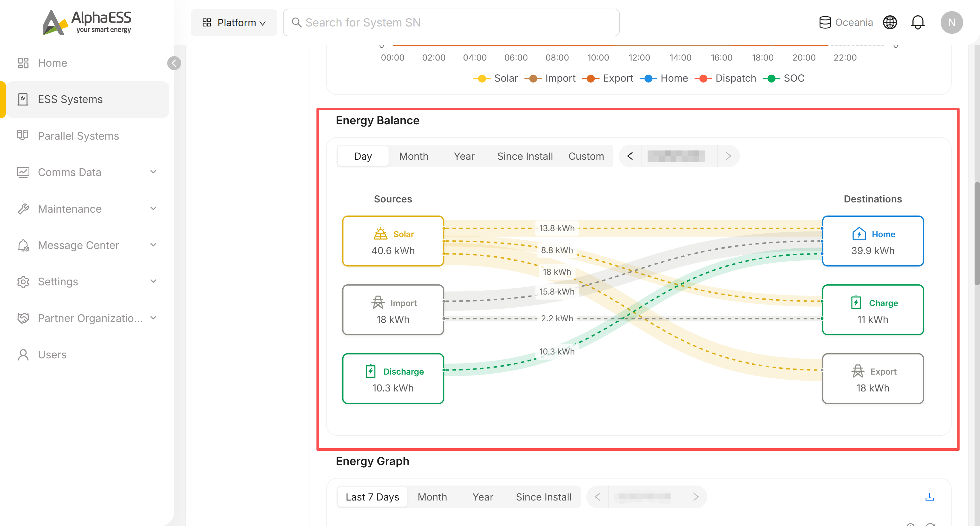
Task: Go to previous day in Energy Balance
Action: click(630, 156)
